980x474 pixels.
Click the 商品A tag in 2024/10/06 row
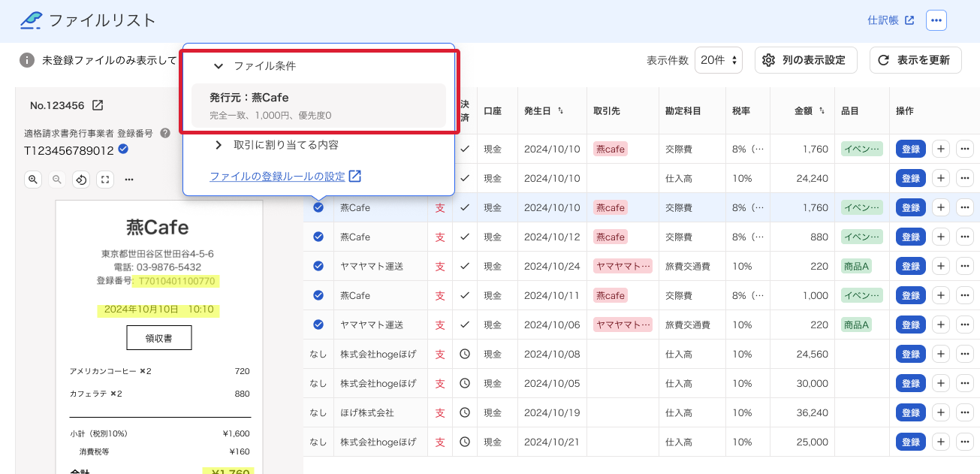tap(856, 325)
